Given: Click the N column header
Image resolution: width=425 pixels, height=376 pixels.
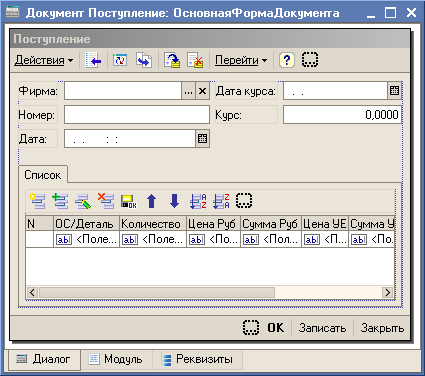Looking at the screenshot, I should pyautogui.click(x=40, y=224).
